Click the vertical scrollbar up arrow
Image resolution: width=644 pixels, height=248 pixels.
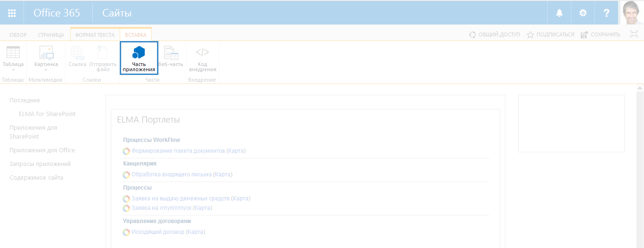tap(640, 88)
